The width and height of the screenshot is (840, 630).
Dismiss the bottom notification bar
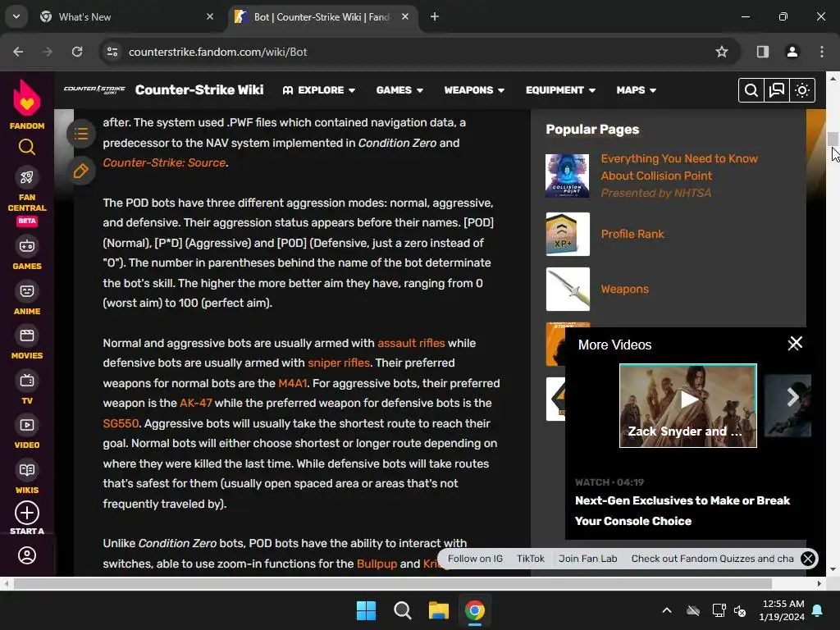click(808, 559)
